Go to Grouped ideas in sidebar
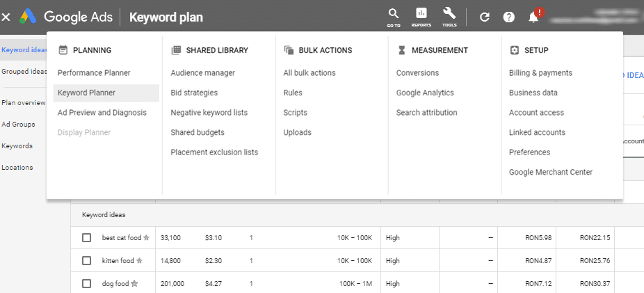The image size is (644, 293). pyautogui.click(x=24, y=71)
